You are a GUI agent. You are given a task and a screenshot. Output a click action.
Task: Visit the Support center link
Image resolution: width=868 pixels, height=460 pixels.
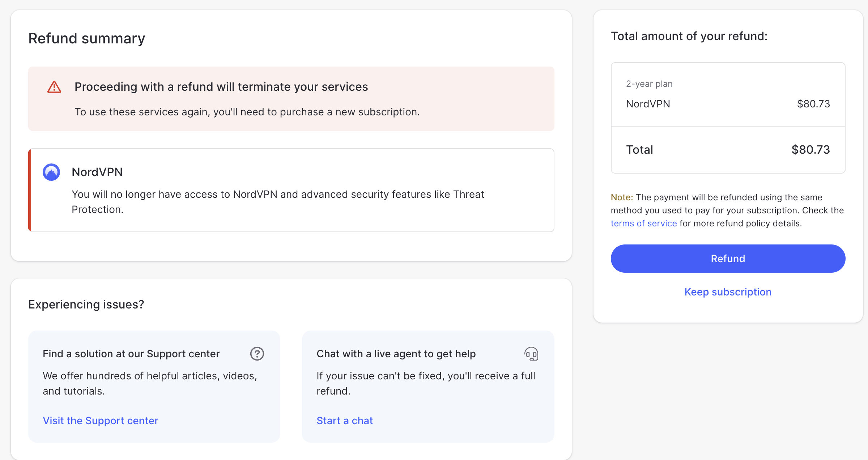pyautogui.click(x=100, y=421)
